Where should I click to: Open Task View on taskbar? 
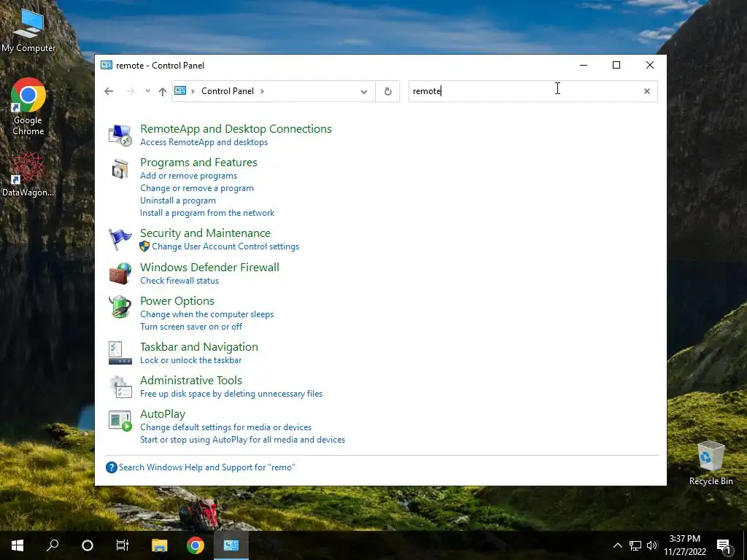[123, 545]
